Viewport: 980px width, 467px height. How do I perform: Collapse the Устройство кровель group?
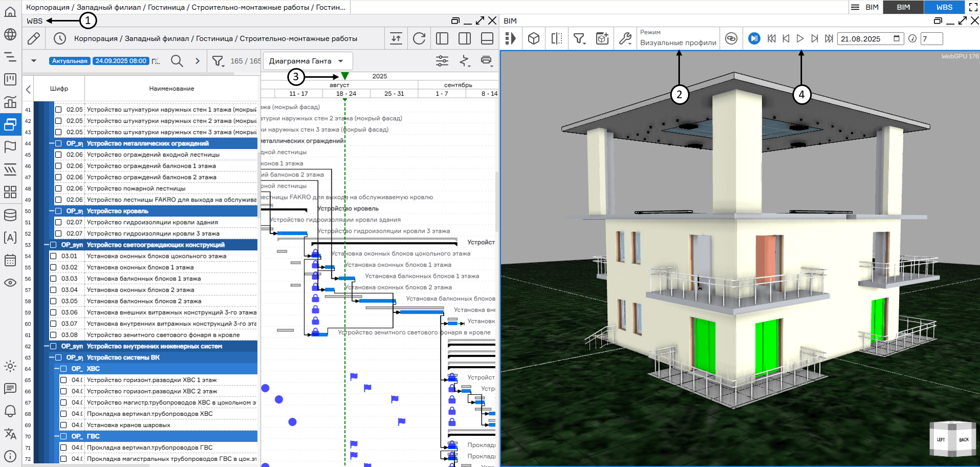click(52, 211)
